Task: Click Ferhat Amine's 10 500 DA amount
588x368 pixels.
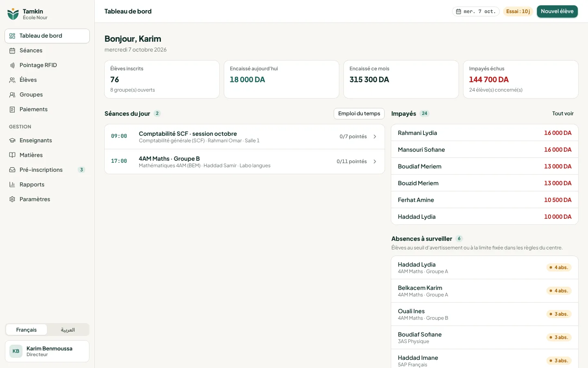Action: point(558,200)
